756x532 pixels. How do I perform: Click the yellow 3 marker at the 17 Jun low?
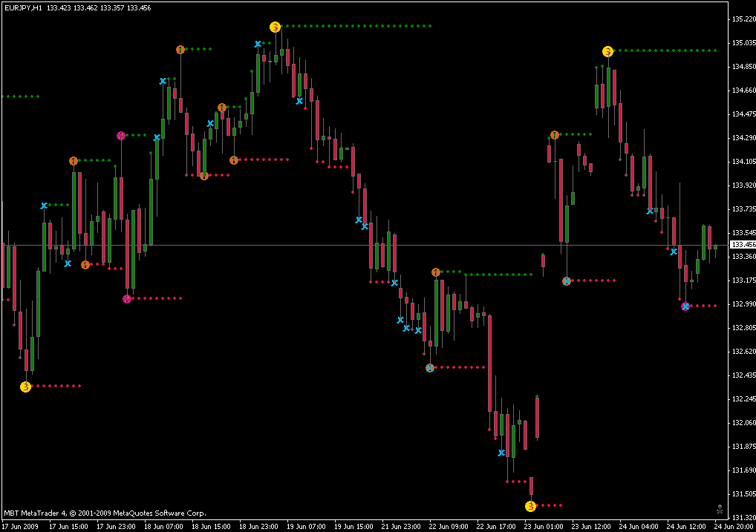pyautogui.click(x=25, y=387)
